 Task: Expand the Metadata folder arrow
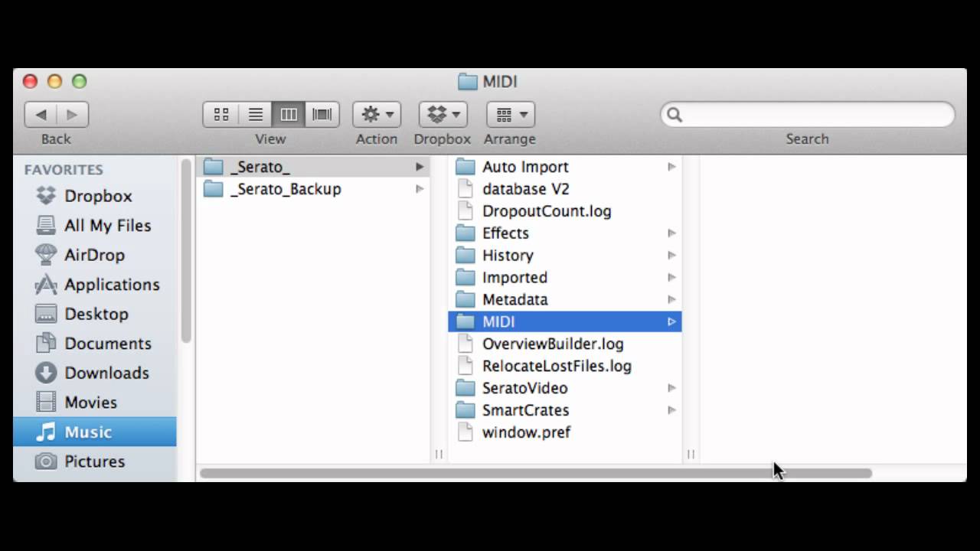671,300
